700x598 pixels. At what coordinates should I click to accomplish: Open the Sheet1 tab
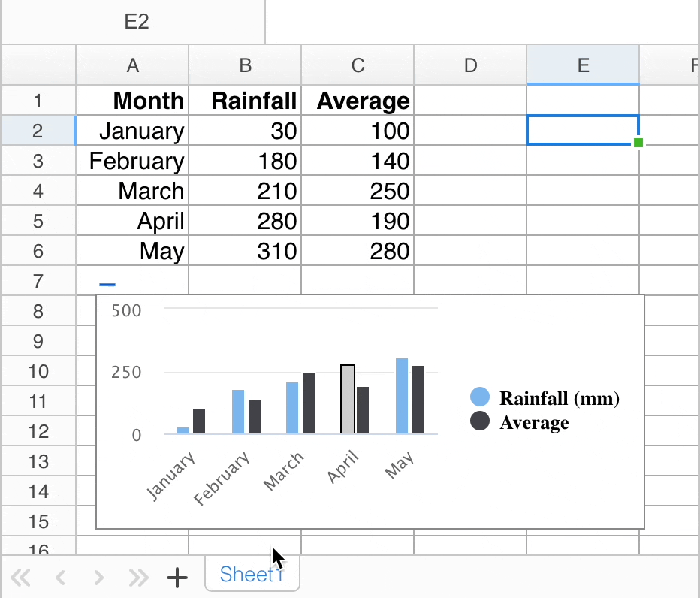(x=252, y=574)
